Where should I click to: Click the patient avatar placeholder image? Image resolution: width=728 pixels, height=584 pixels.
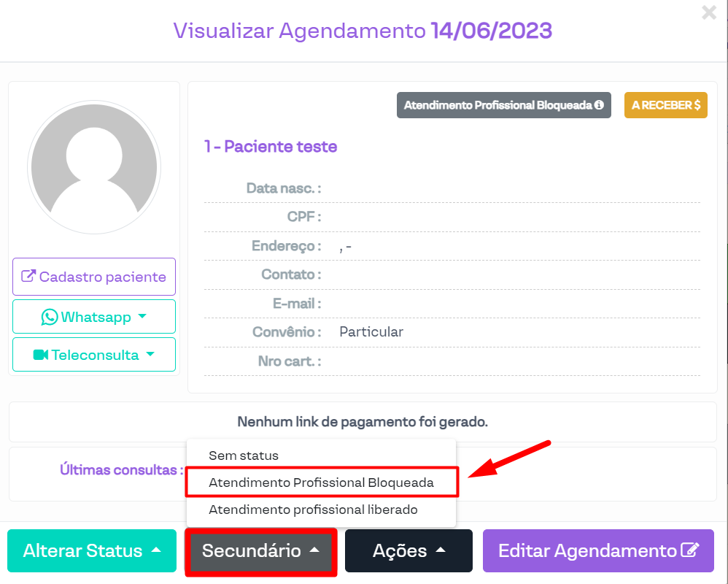tap(93, 167)
